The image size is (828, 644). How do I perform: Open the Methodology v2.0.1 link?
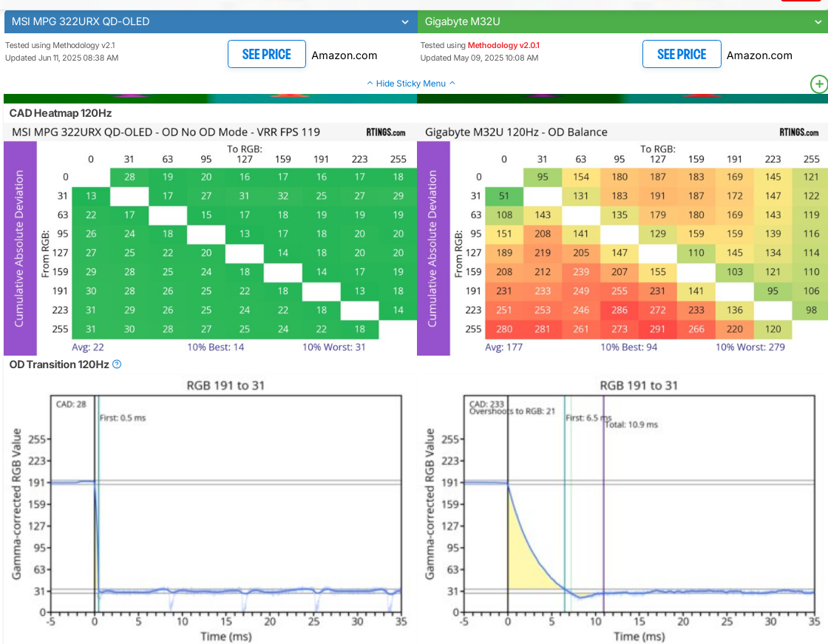pyautogui.click(x=503, y=45)
